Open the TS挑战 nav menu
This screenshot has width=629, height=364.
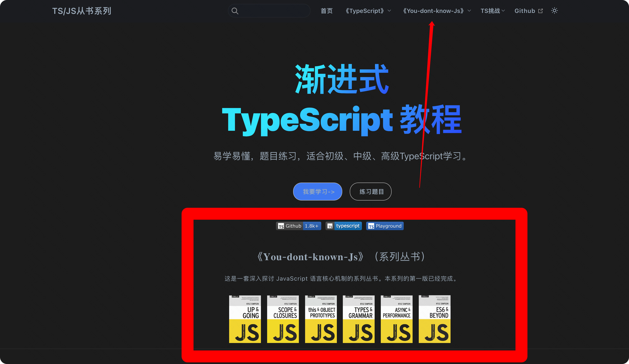tap(493, 11)
